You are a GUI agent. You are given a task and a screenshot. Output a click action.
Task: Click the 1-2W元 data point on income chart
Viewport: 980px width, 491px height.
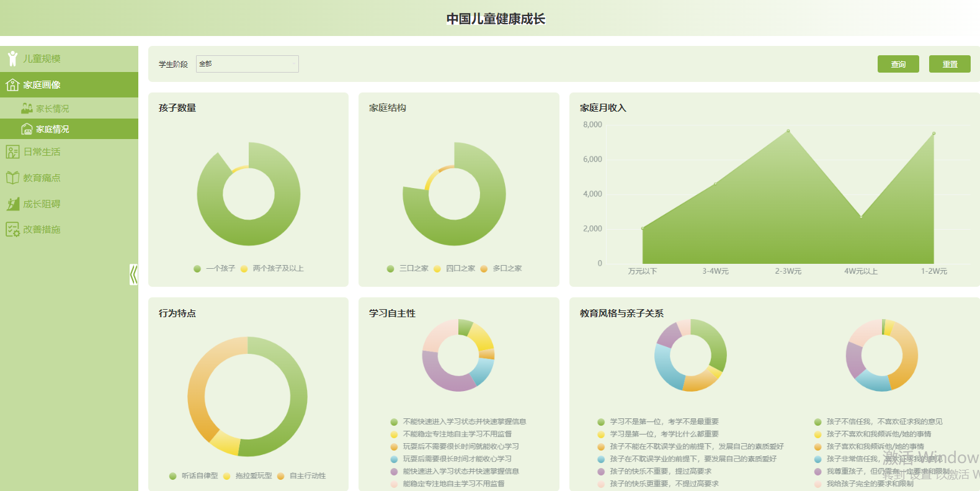coord(933,133)
